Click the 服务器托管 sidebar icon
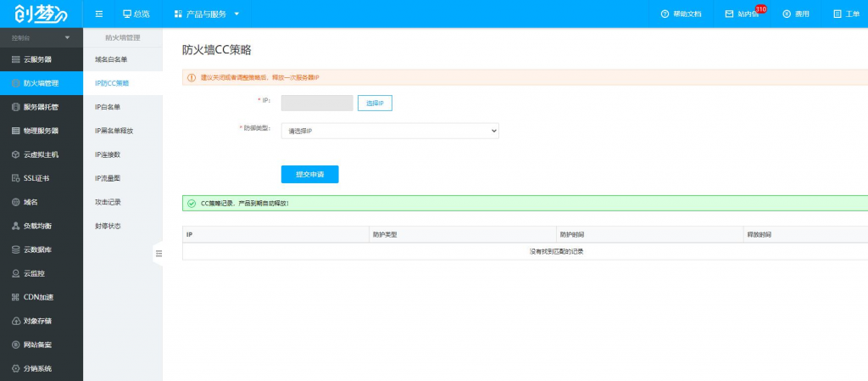This screenshot has width=868, height=381. (x=15, y=107)
